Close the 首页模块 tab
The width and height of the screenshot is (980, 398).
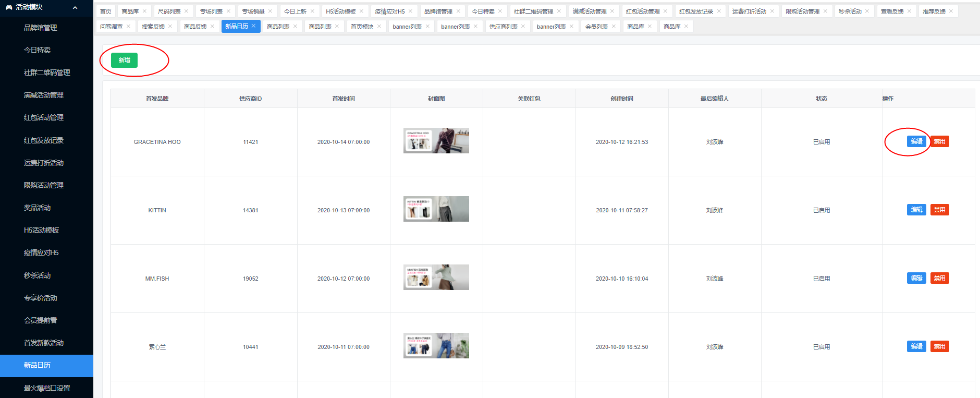[x=379, y=26]
